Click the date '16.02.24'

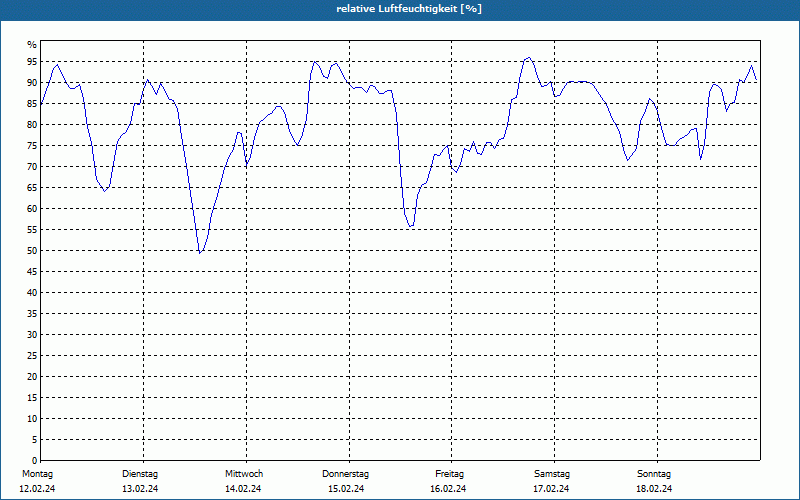click(x=448, y=489)
